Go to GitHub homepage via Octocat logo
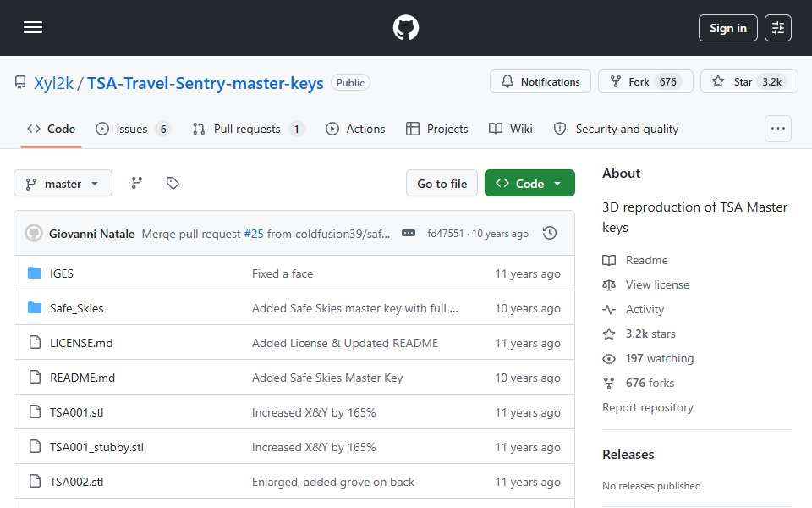812x508 pixels. (x=405, y=27)
